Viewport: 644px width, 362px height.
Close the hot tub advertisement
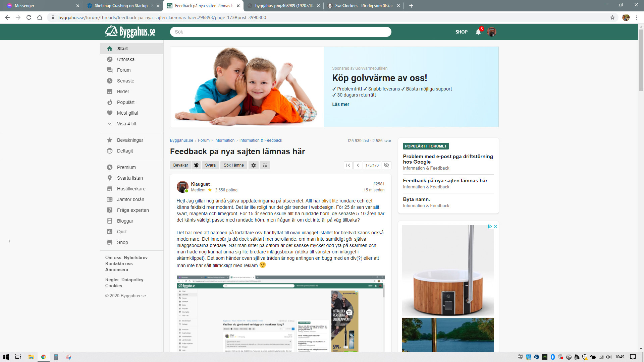(495, 227)
